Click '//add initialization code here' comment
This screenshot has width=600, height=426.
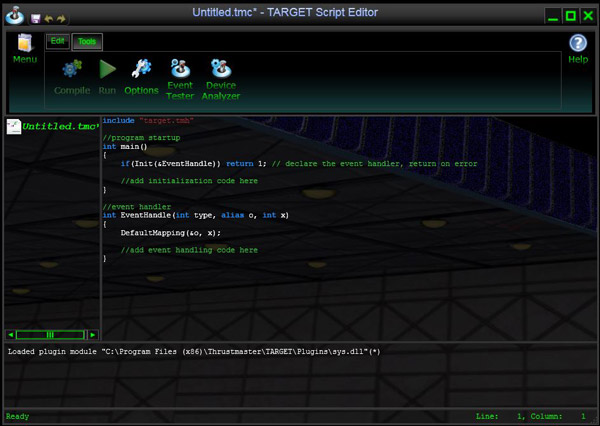(x=189, y=181)
